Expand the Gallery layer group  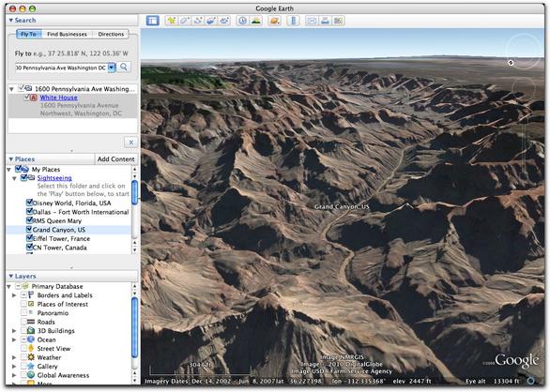14,367
